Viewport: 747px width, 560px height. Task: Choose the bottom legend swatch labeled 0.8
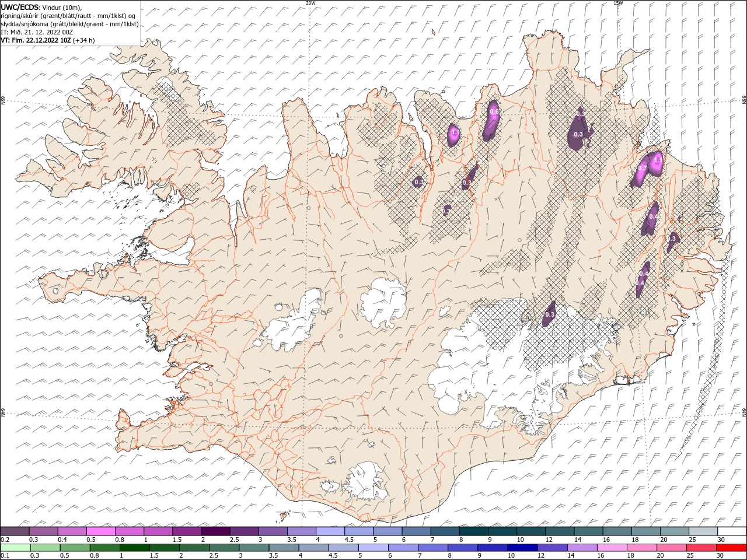tap(104, 548)
